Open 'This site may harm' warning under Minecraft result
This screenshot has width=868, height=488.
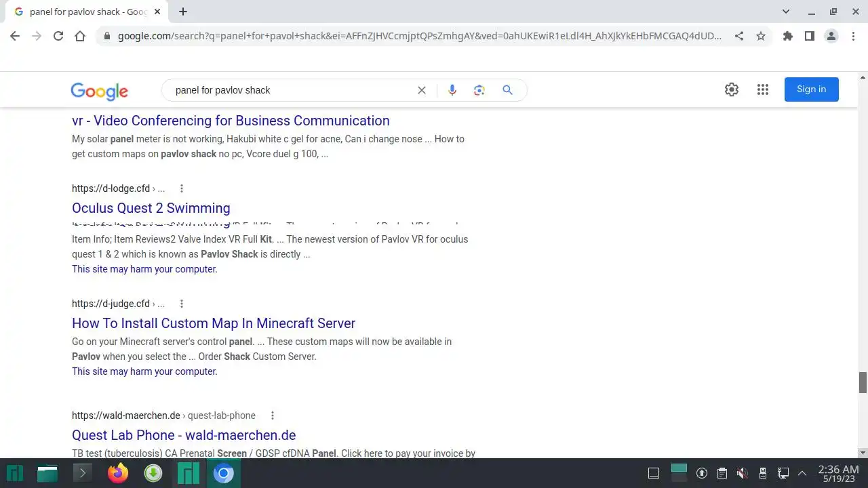[x=144, y=371]
